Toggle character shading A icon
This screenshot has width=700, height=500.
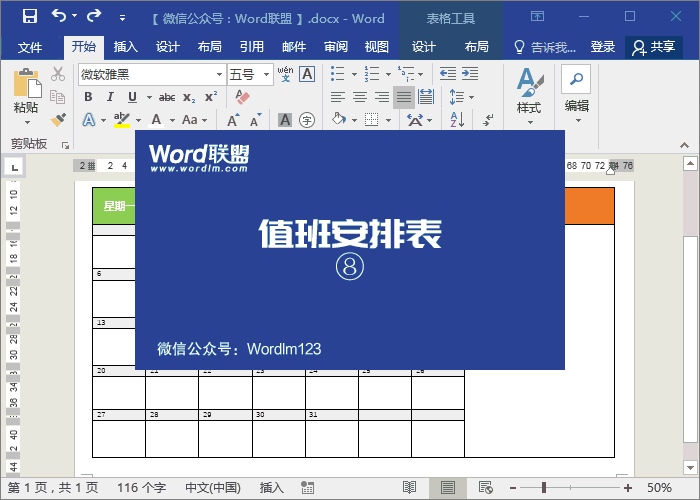click(285, 120)
